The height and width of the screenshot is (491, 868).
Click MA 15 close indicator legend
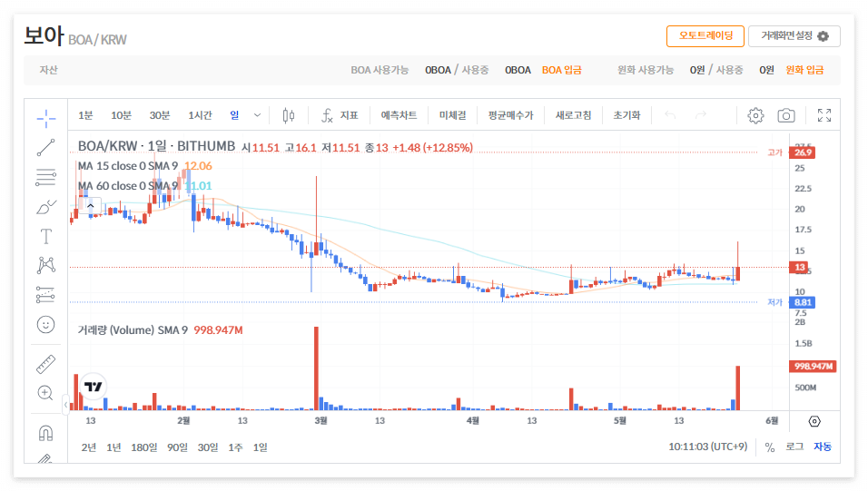[128, 166]
